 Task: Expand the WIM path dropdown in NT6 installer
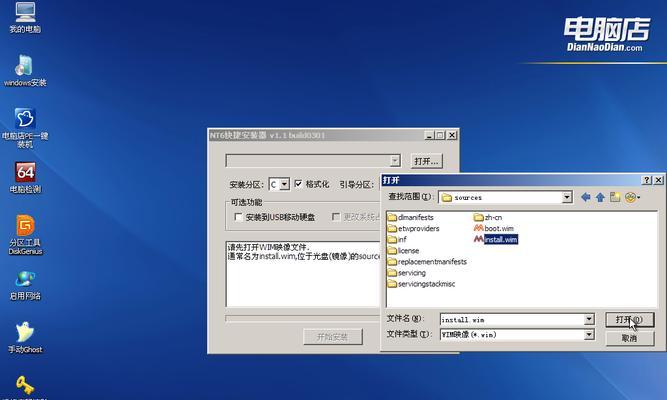click(395, 161)
